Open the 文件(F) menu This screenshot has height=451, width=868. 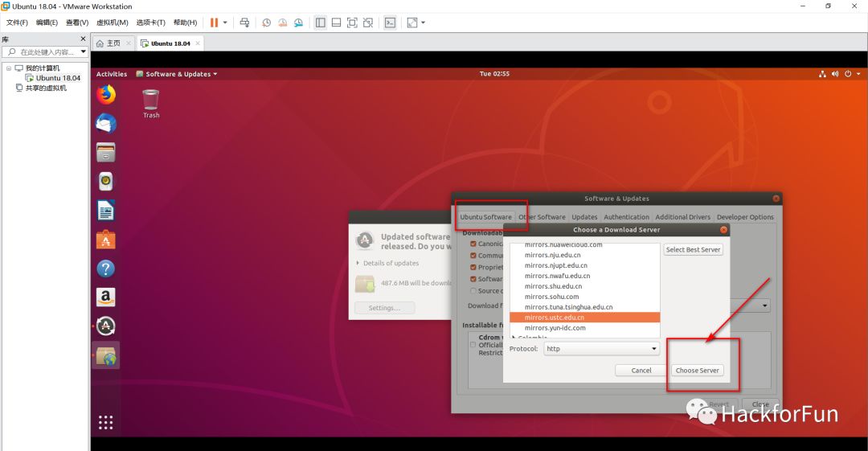(17, 23)
